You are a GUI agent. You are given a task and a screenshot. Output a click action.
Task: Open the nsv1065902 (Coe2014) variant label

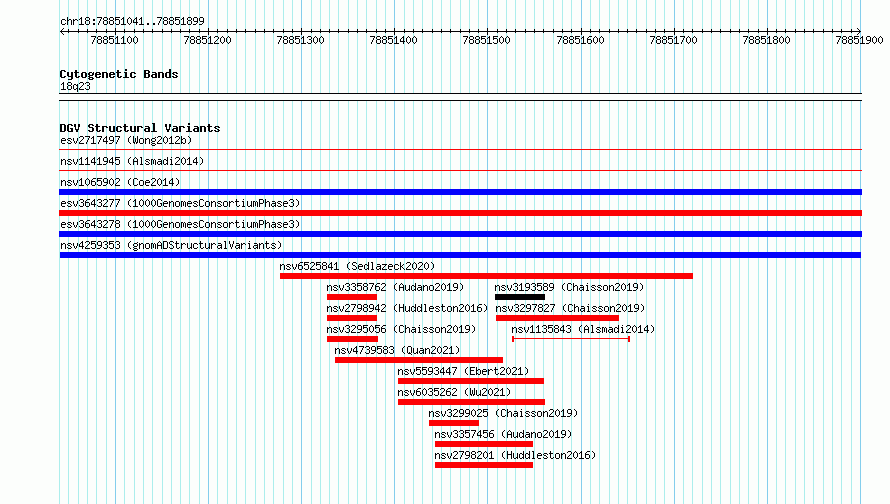(120, 182)
